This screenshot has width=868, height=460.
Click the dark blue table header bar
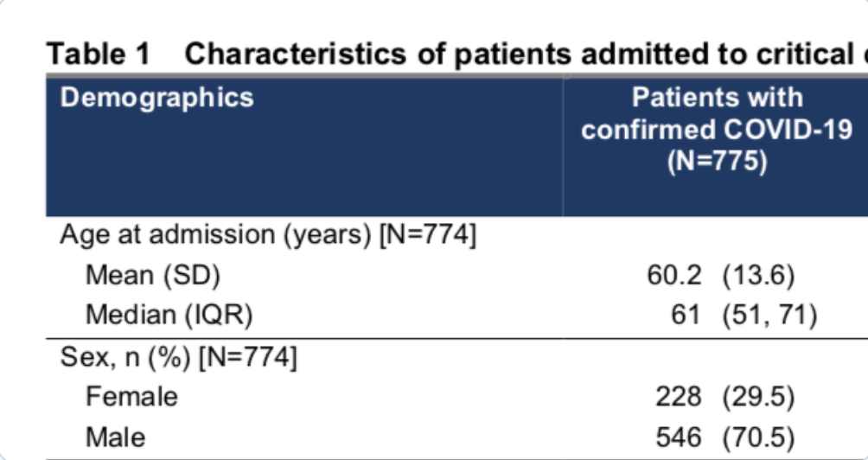[x=346, y=173]
